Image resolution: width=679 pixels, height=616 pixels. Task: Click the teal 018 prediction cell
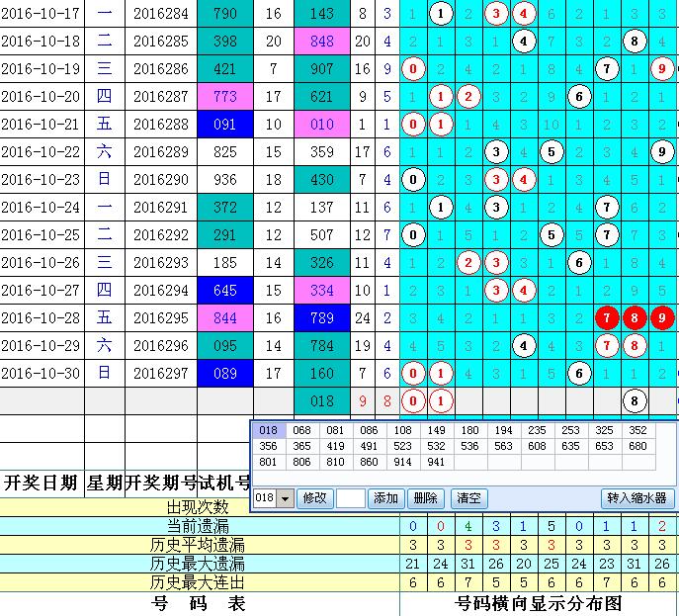point(322,400)
